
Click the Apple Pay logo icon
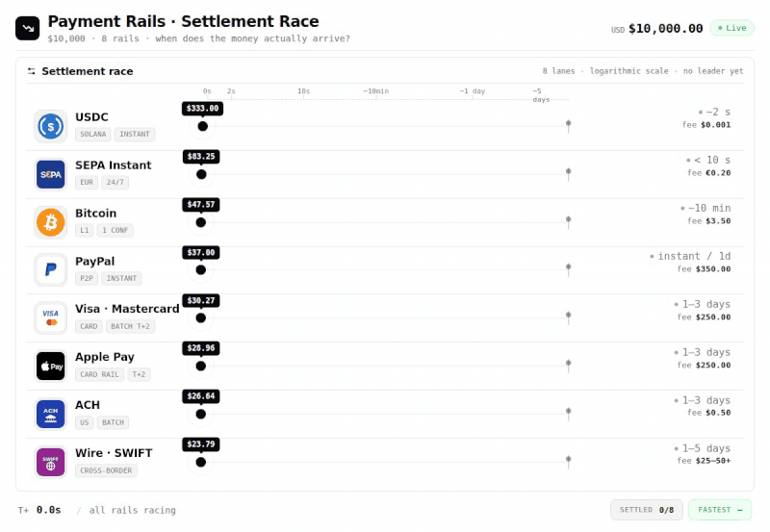[x=51, y=367]
